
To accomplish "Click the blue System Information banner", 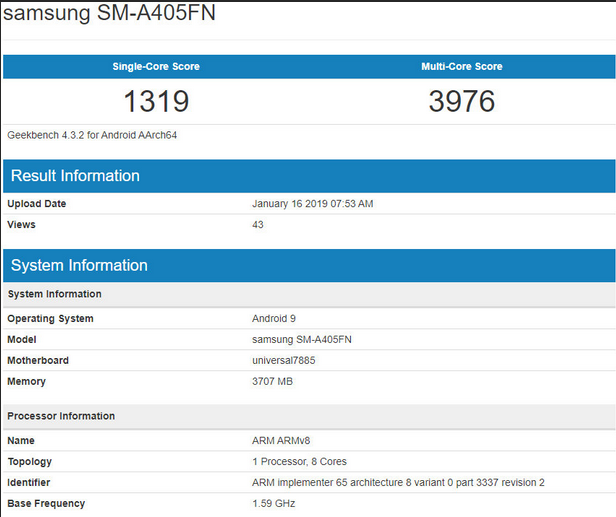I will (309, 266).
